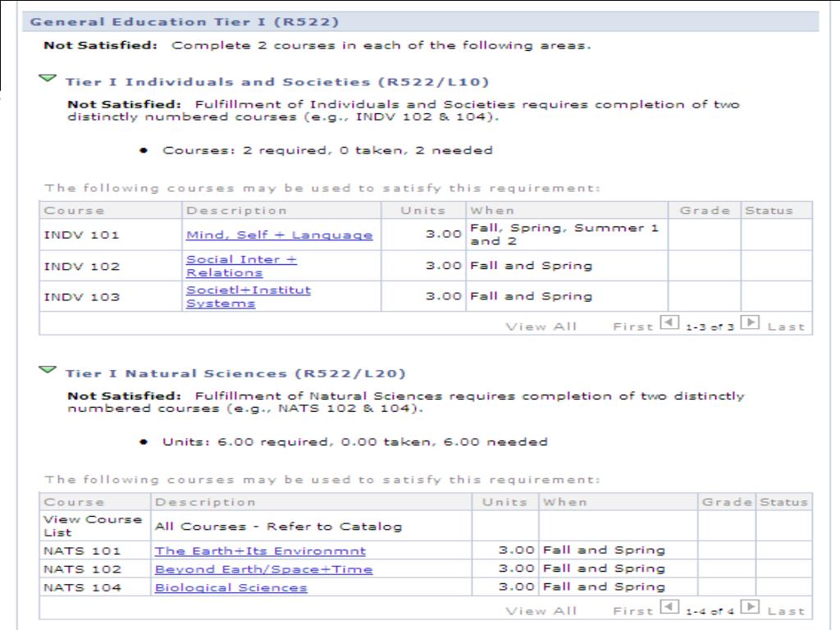
Task: Click previous page arrow in INDV table
Action: [x=669, y=322]
